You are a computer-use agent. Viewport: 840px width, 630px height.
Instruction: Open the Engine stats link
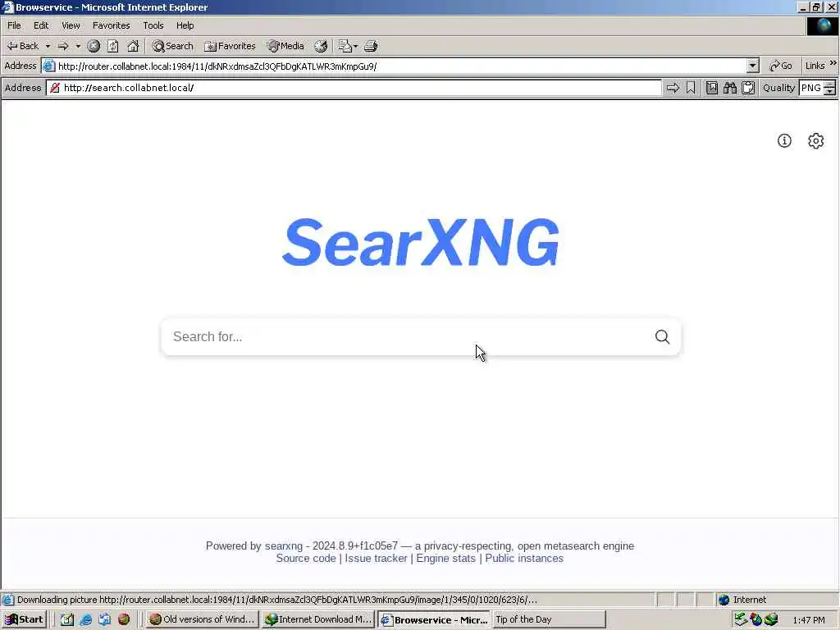(445, 558)
